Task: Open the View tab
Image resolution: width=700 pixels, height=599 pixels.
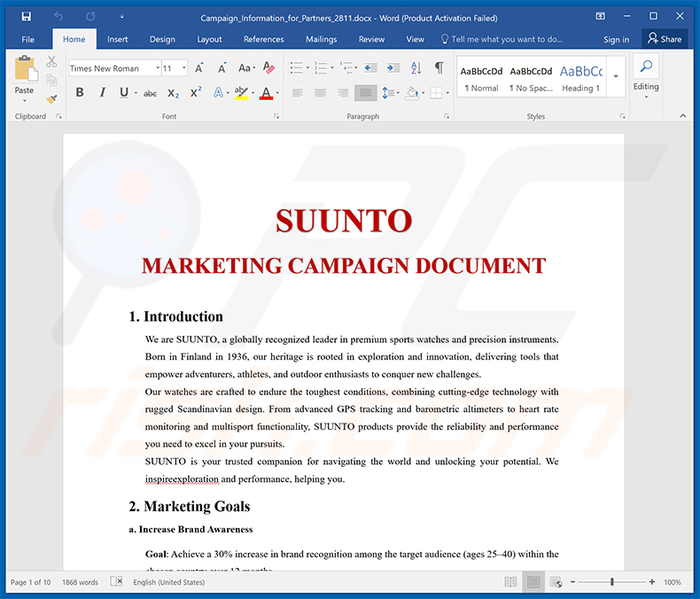Action: coord(415,39)
